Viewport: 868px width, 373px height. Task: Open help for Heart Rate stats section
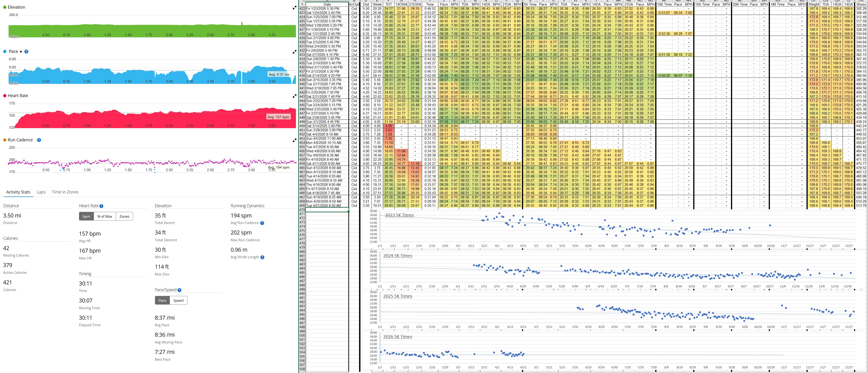click(x=101, y=206)
